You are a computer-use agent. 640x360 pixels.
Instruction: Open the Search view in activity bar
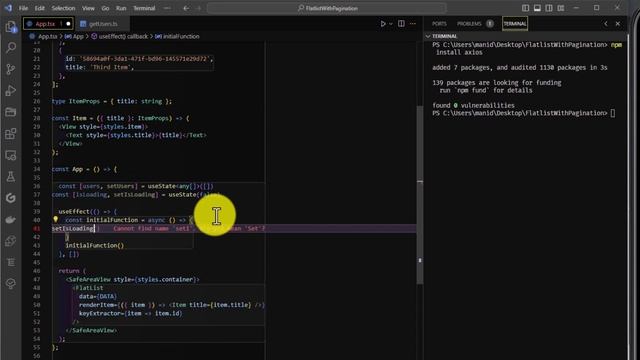[x=11, y=47]
